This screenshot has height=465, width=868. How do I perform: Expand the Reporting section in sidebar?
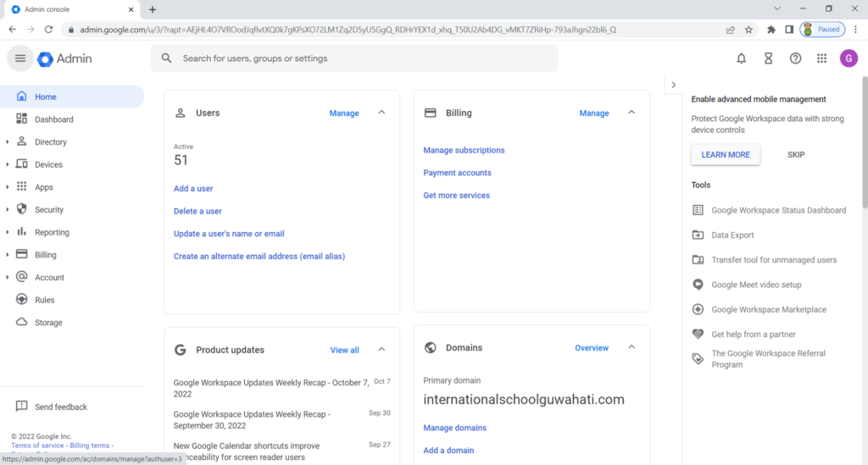[x=7, y=232]
